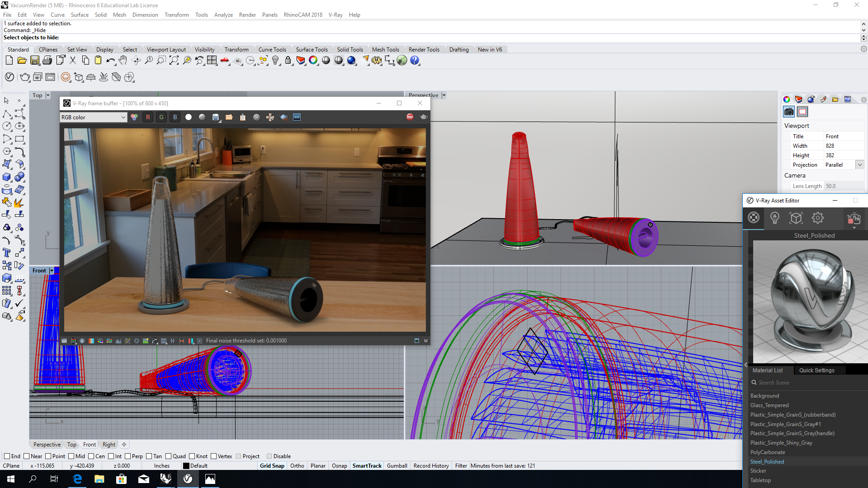Click the V-Ray teapot render icon in toolbar
Image resolution: width=868 pixels, height=488 pixels.
click(25, 77)
